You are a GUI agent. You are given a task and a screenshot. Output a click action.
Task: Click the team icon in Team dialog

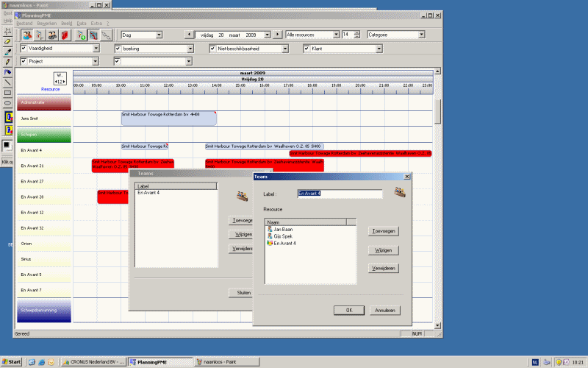click(x=400, y=193)
